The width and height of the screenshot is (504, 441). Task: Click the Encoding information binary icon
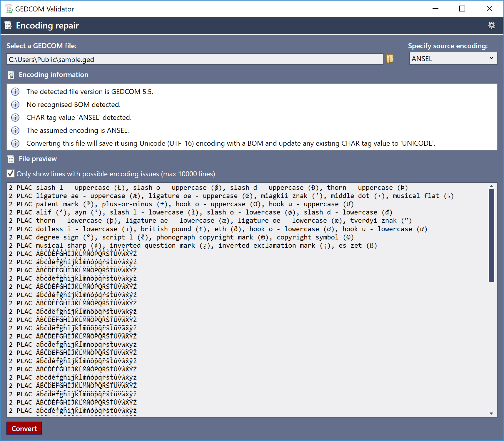[11, 75]
